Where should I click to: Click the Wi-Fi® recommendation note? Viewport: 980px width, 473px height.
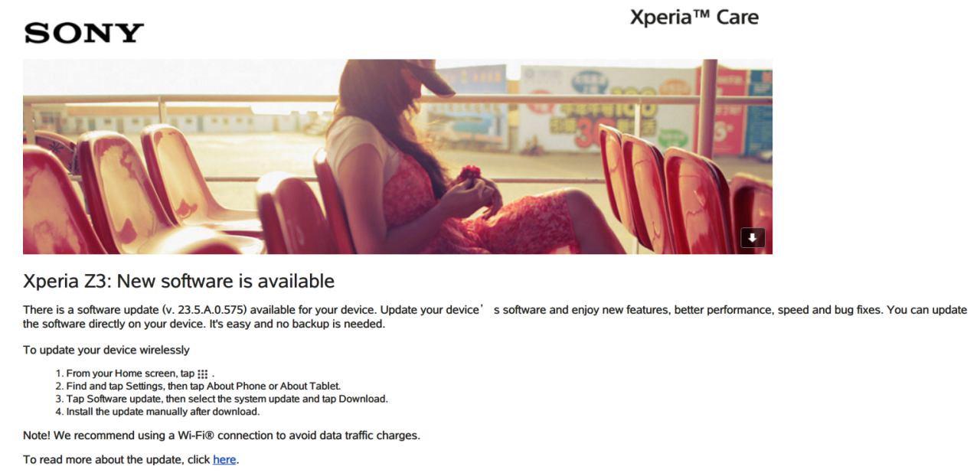coord(221,435)
